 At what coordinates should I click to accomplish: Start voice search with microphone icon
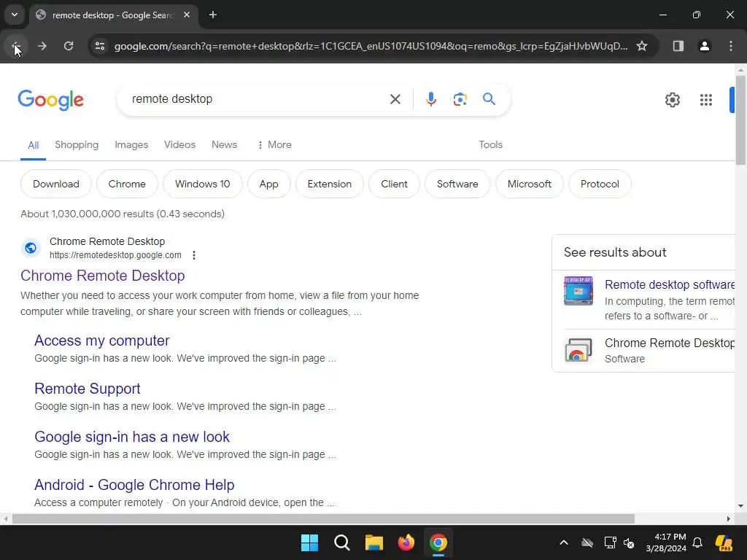click(x=430, y=99)
